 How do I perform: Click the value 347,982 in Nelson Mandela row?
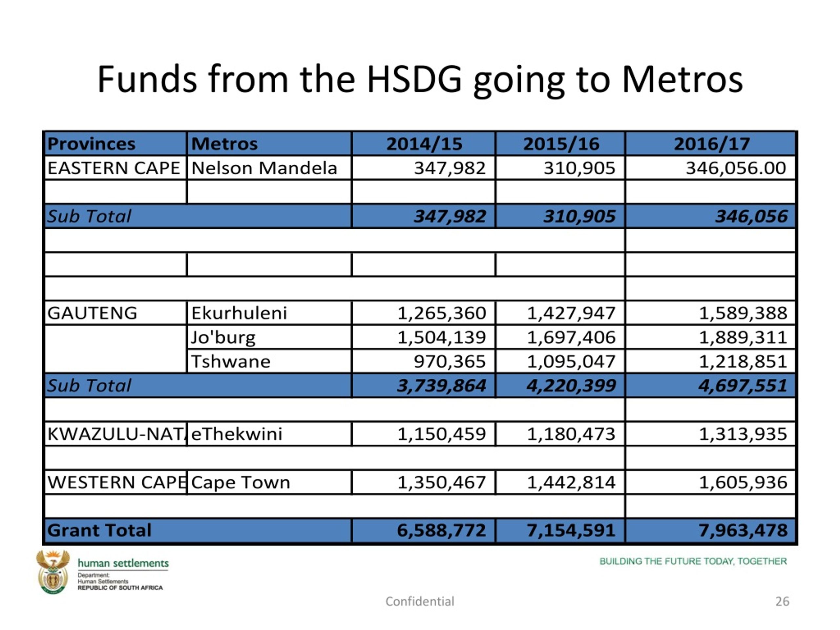[x=450, y=168]
